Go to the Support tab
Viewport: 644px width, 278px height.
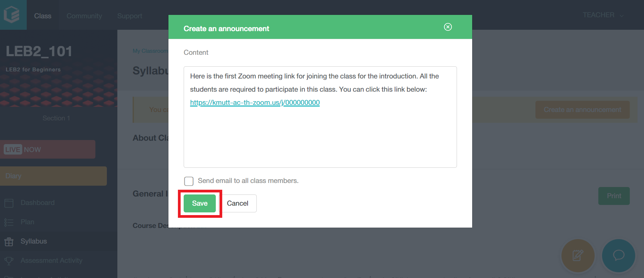130,16
